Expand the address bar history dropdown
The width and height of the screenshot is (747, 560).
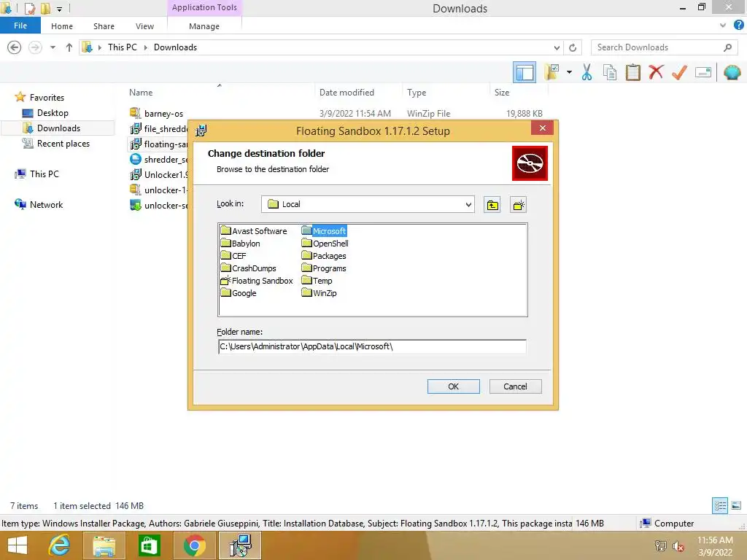point(557,47)
